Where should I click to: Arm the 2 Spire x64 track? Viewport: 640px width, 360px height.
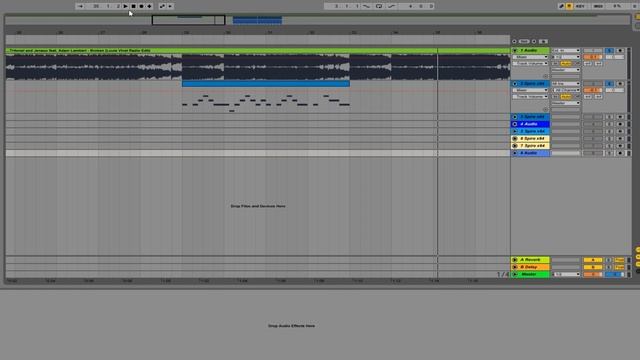pos(620,84)
